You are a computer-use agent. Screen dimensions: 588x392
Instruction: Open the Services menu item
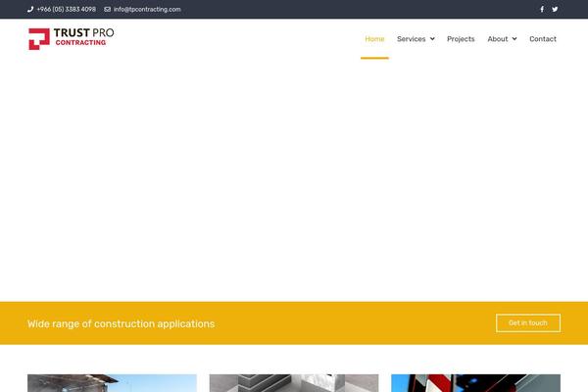pyautogui.click(x=411, y=39)
